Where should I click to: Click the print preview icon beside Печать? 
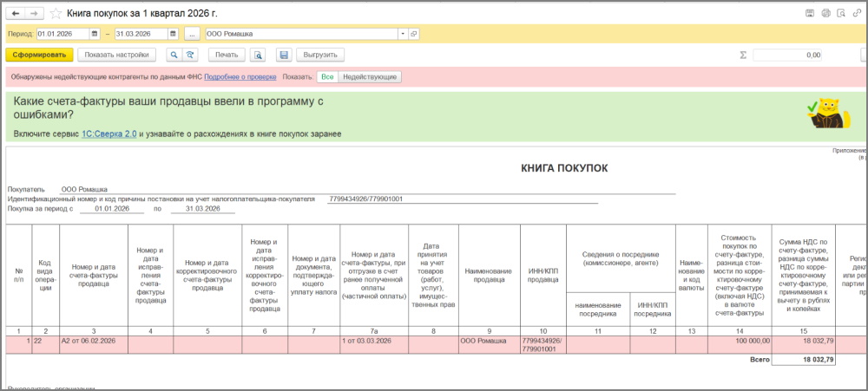[x=258, y=55]
